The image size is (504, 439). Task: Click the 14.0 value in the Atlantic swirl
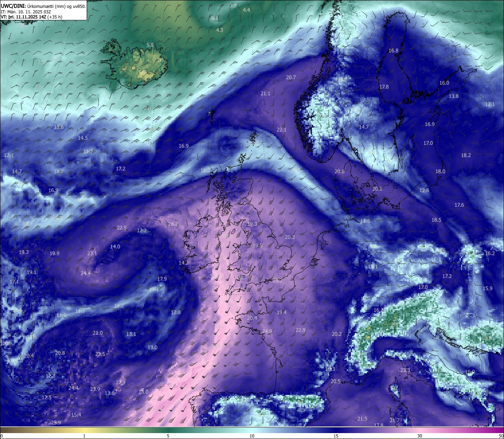pyautogui.click(x=115, y=246)
